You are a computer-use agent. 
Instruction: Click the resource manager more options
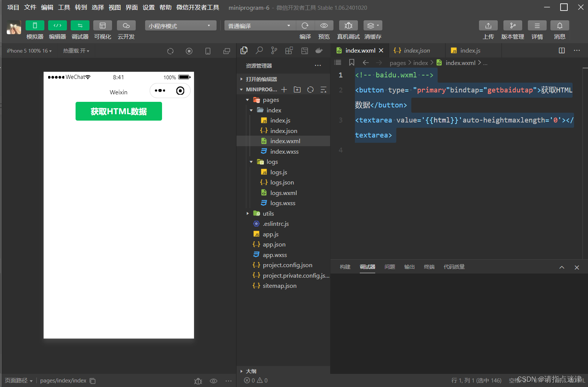click(318, 65)
